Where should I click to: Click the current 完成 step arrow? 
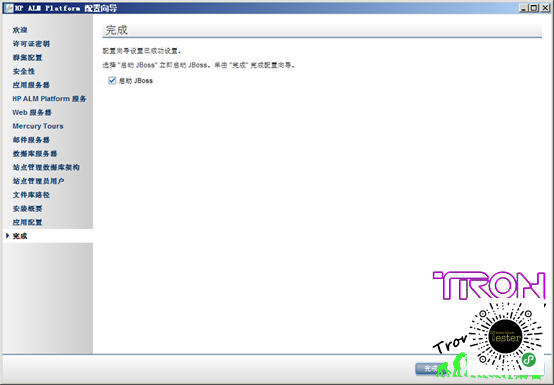[x=7, y=236]
